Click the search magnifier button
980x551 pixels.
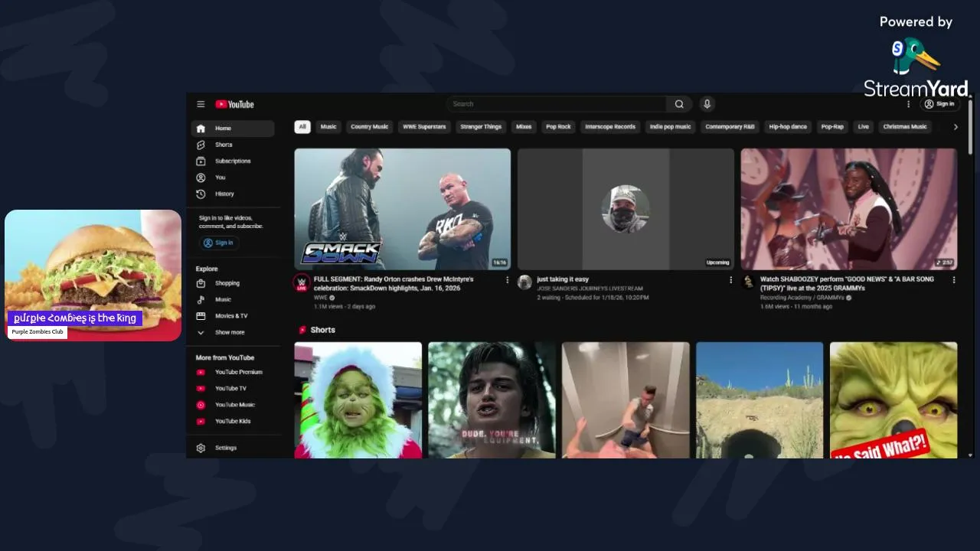[x=679, y=104]
